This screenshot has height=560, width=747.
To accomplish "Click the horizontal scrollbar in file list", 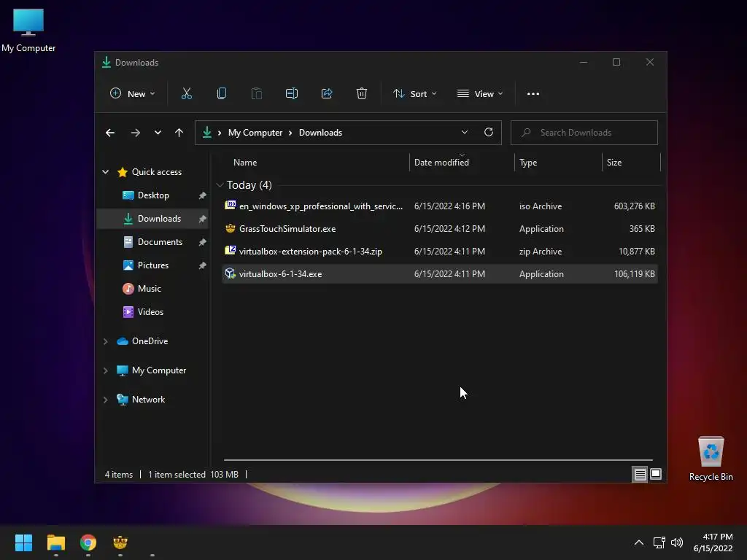I will click(438, 460).
